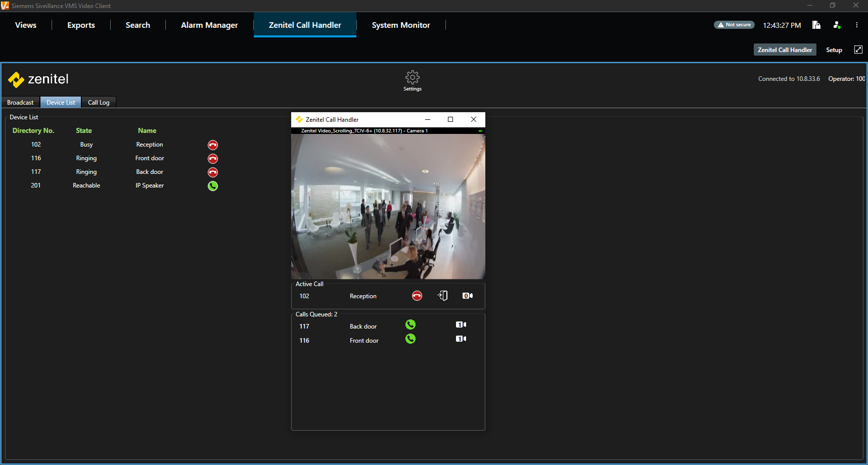Answer the queued Back door call

410,324
